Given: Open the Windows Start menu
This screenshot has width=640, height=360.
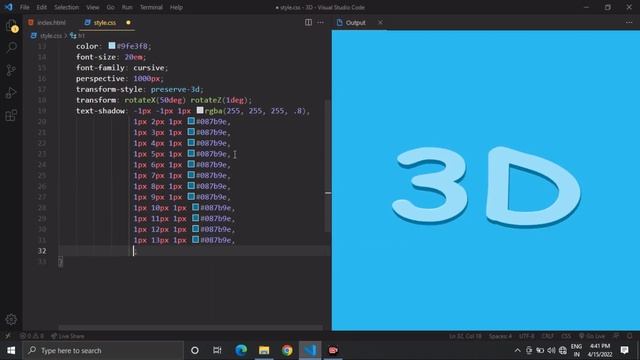Looking at the screenshot, I should point(11,350).
